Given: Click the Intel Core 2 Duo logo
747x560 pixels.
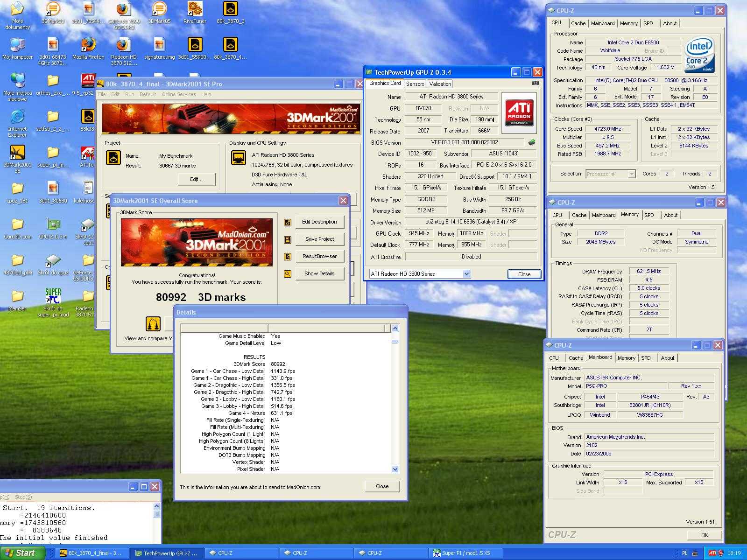Looking at the screenshot, I should click(x=699, y=55).
